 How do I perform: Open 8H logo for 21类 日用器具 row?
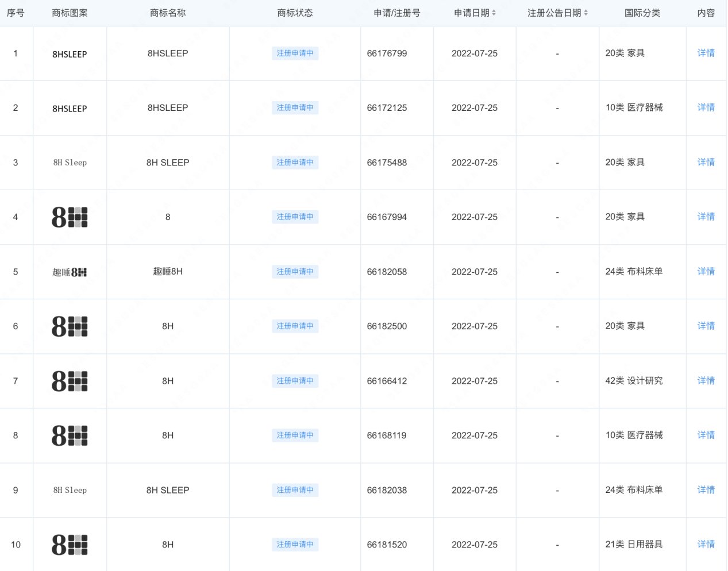(x=70, y=545)
